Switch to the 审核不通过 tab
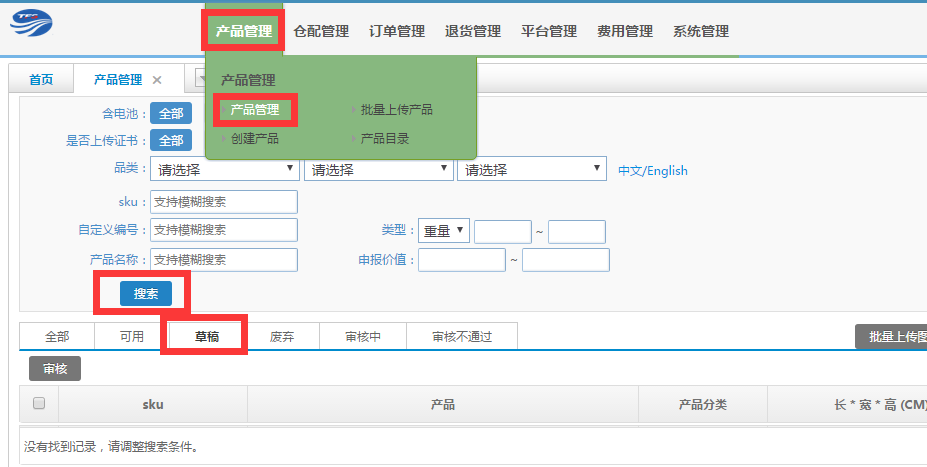This screenshot has height=467, width=927. click(462, 337)
